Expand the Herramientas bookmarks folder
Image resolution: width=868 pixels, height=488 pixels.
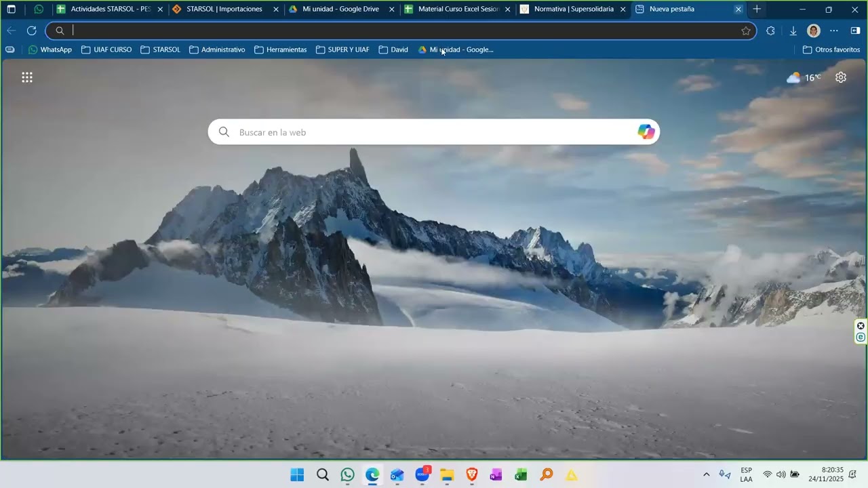tap(281, 49)
